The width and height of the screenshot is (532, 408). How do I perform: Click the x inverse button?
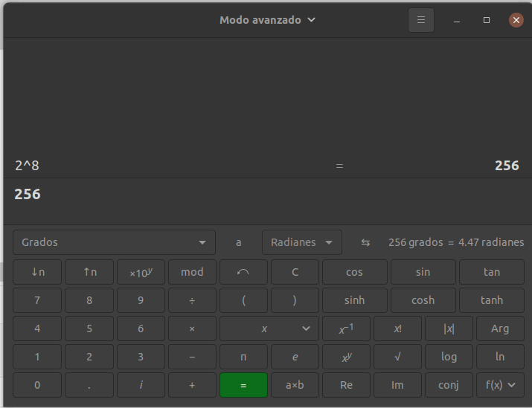coord(346,328)
